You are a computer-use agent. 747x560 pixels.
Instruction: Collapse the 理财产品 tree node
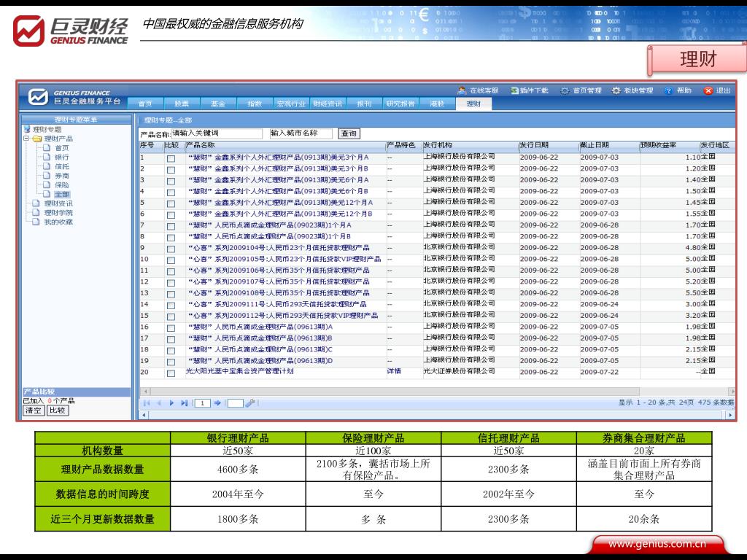(26, 139)
